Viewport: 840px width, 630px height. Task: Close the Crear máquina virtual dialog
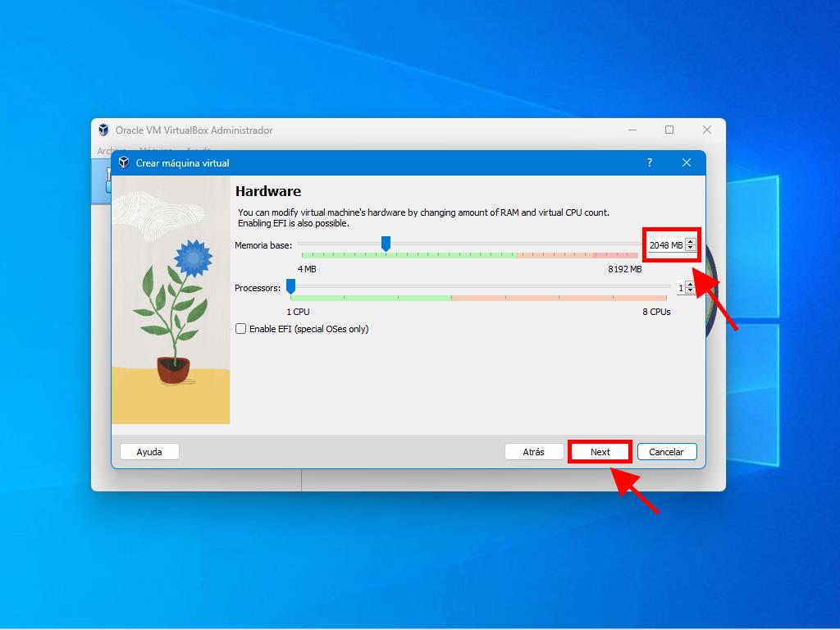687,162
